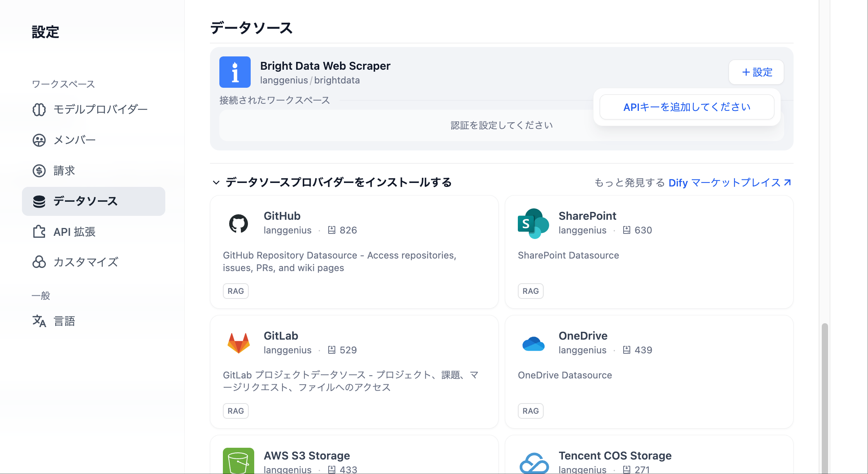
Task: Click the OneDrive cloud icon
Action: coord(533,344)
